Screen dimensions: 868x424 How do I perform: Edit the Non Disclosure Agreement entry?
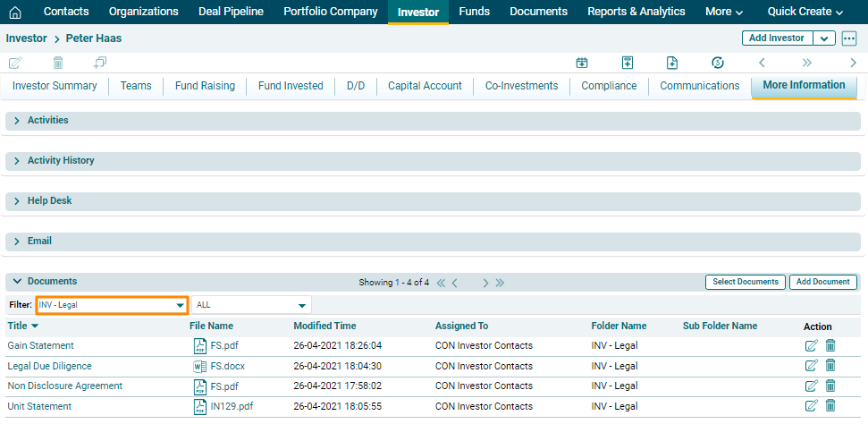[x=811, y=386]
